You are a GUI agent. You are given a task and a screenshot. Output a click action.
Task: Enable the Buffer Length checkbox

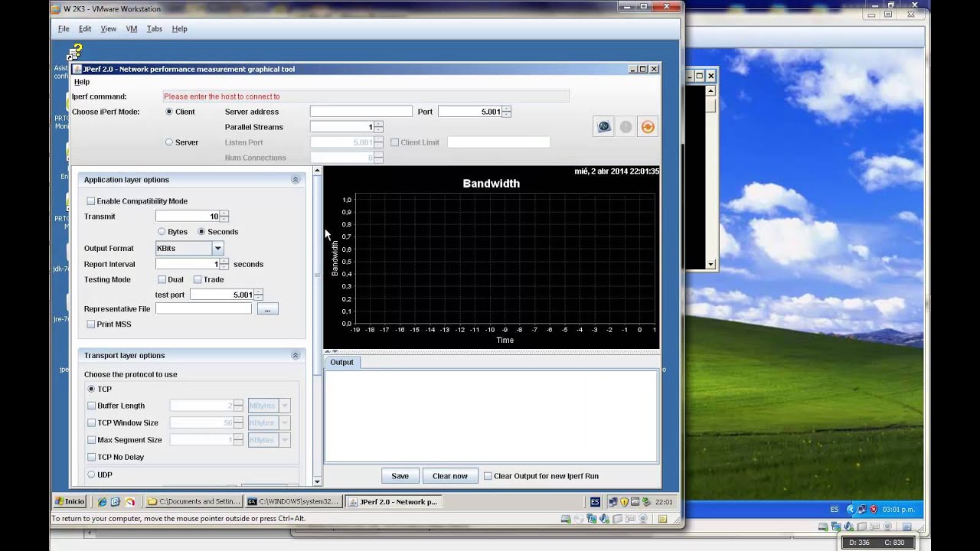click(x=92, y=406)
